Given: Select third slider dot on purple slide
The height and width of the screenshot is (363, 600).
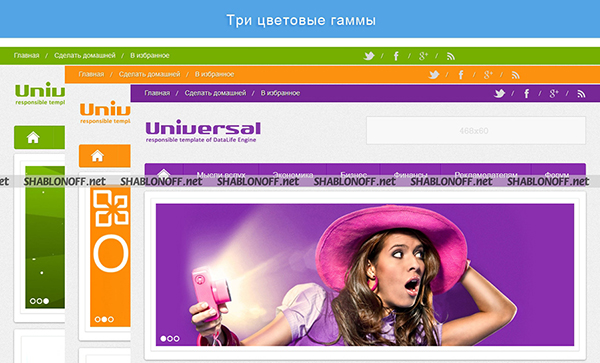Looking at the screenshot, I should [176, 339].
